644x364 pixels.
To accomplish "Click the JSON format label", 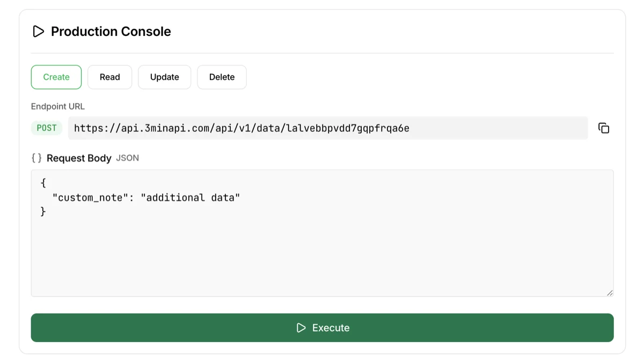I will [x=128, y=158].
